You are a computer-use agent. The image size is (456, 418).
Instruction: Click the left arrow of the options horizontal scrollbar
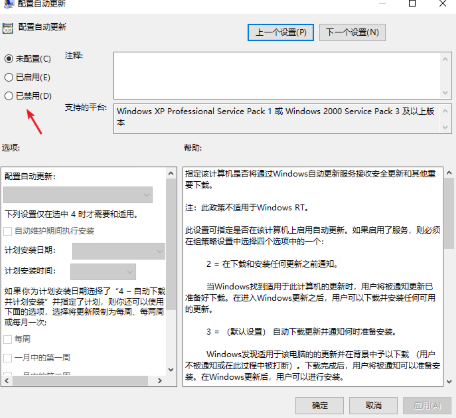coord(7,380)
